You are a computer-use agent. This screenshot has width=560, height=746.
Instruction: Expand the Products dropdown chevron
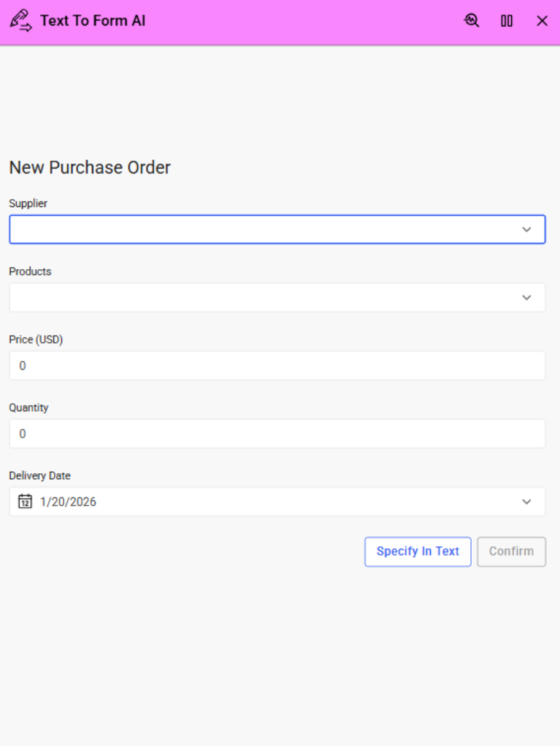526,298
